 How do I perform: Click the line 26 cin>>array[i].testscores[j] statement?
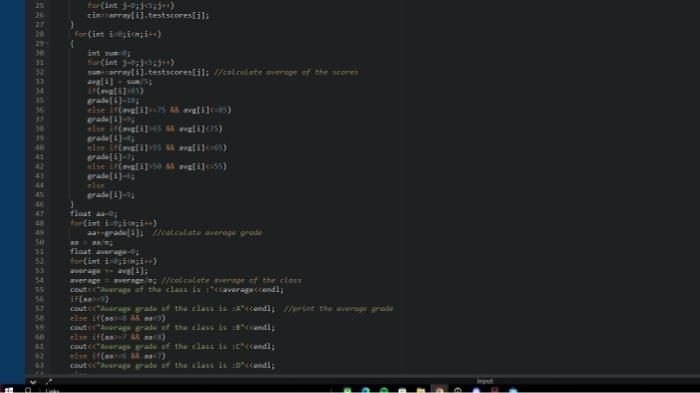pyautogui.click(x=148, y=15)
